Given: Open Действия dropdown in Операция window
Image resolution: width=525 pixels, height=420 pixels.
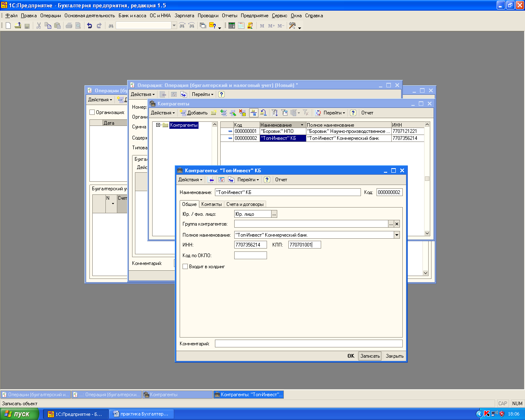Looking at the screenshot, I should click(143, 94).
